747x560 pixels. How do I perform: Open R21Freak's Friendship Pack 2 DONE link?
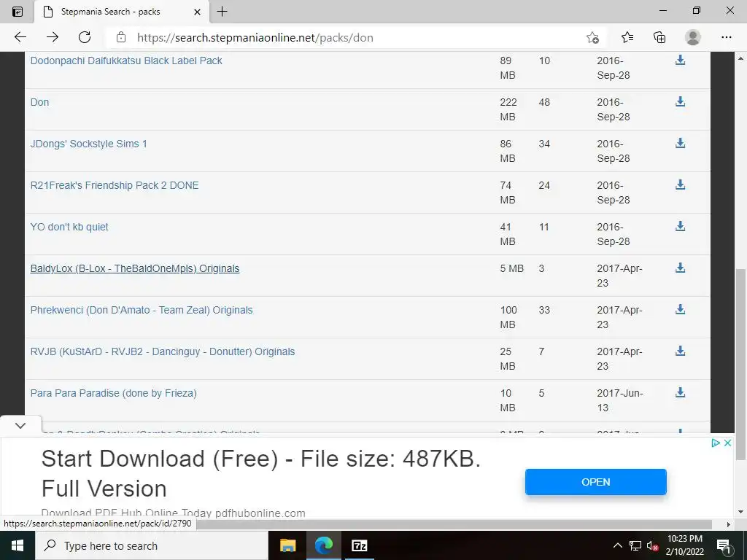[x=115, y=185]
